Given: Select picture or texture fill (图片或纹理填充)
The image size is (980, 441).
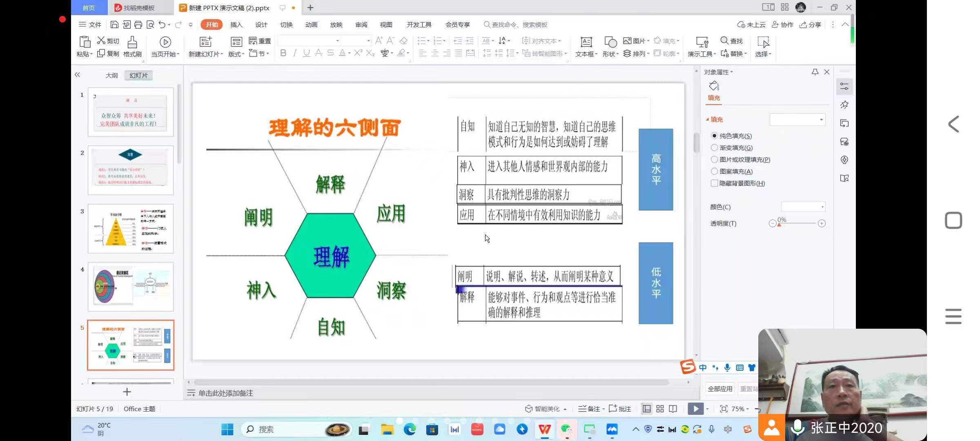Looking at the screenshot, I should [x=714, y=159].
